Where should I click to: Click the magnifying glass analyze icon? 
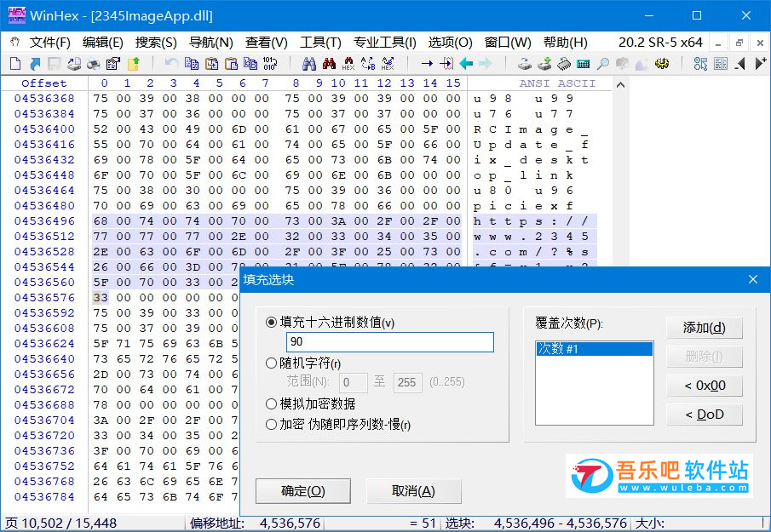tap(603, 63)
